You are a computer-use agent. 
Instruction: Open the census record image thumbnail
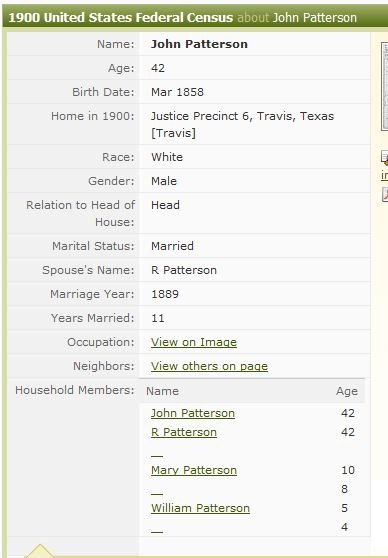click(384, 86)
